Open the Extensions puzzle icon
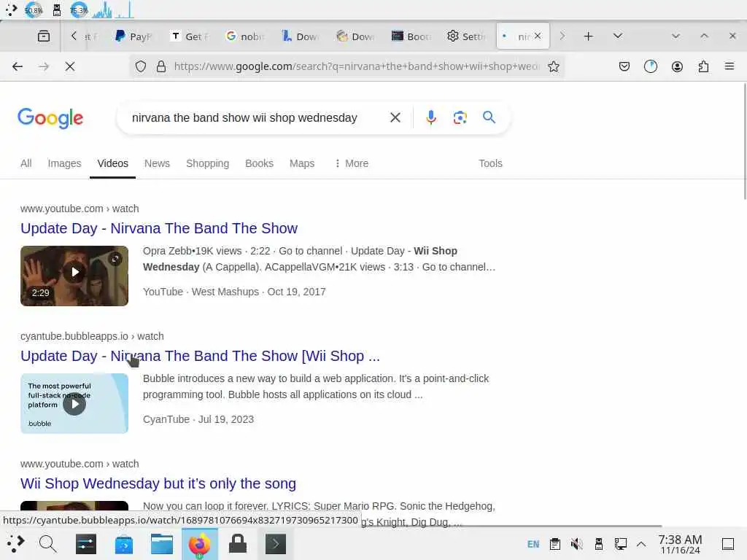Screen dimensions: 747x560 pos(703,66)
